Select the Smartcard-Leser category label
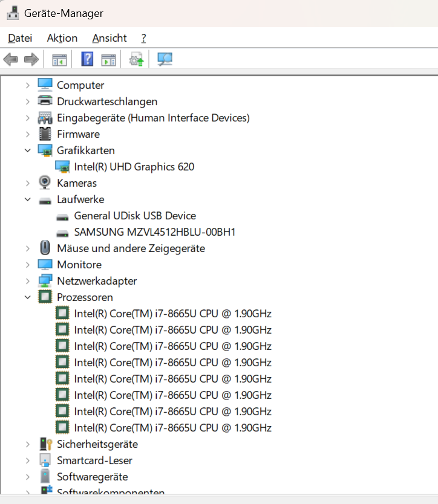Image resolution: width=438 pixels, height=504 pixels. point(94,461)
